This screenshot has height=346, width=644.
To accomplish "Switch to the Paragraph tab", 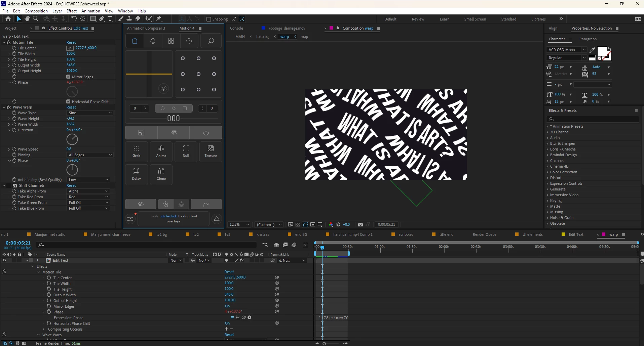I will coord(588,39).
